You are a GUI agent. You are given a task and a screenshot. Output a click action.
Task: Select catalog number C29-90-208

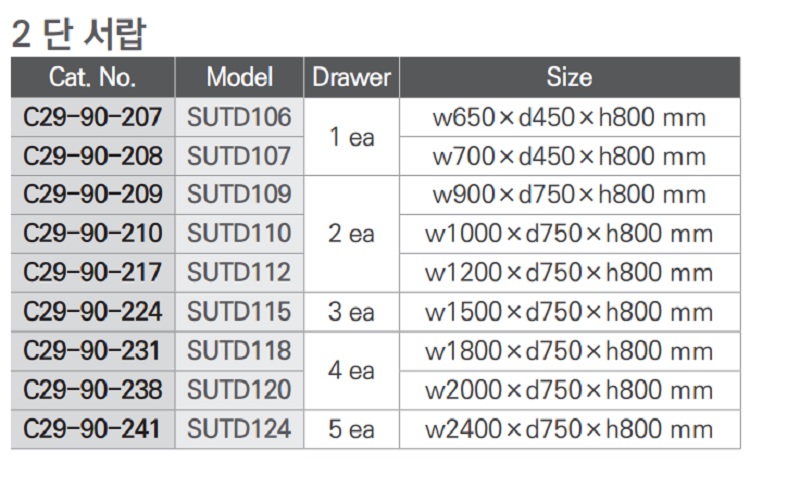pyautogui.click(x=92, y=156)
